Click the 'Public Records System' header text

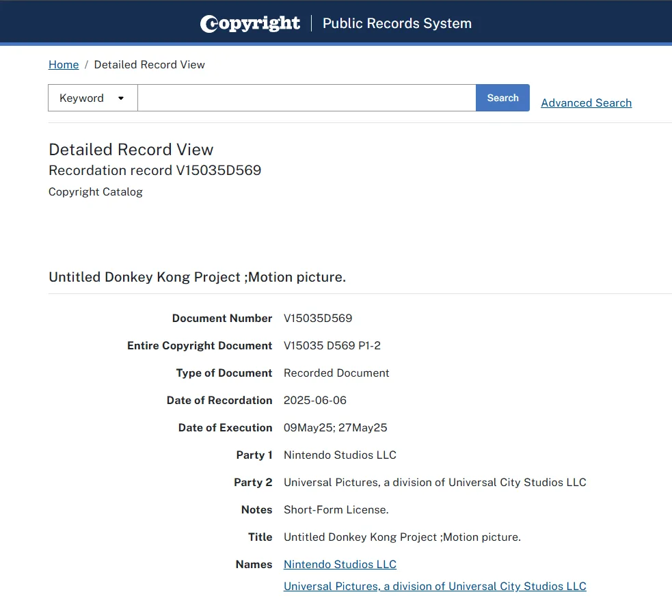pyautogui.click(x=397, y=23)
